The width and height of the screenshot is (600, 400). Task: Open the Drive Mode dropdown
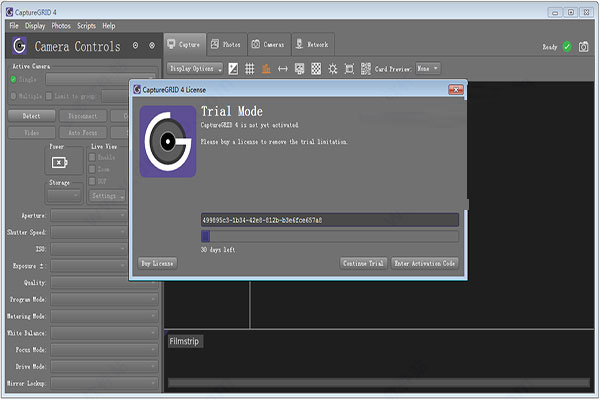tap(104, 367)
